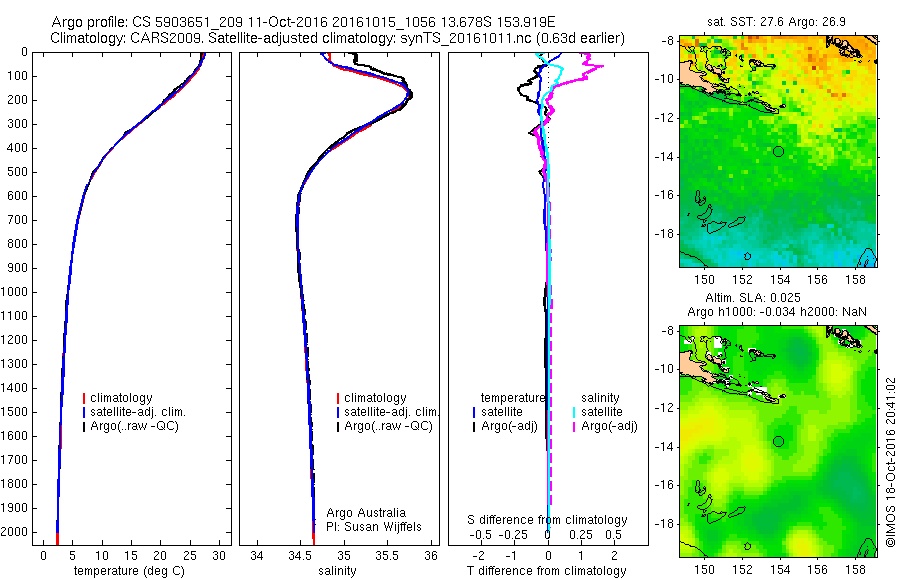The image size is (900, 580).
Task: Click 'climatology' legend entry in salinity panel
Action: (375, 398)
